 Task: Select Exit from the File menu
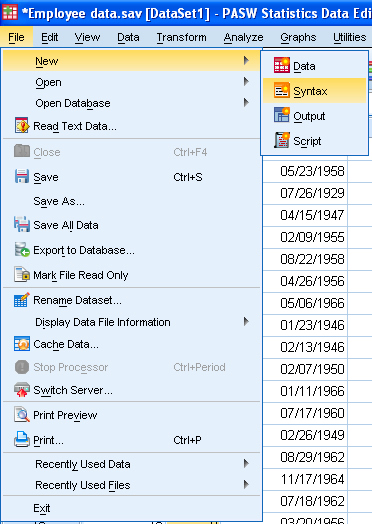(x=131, y=508)
